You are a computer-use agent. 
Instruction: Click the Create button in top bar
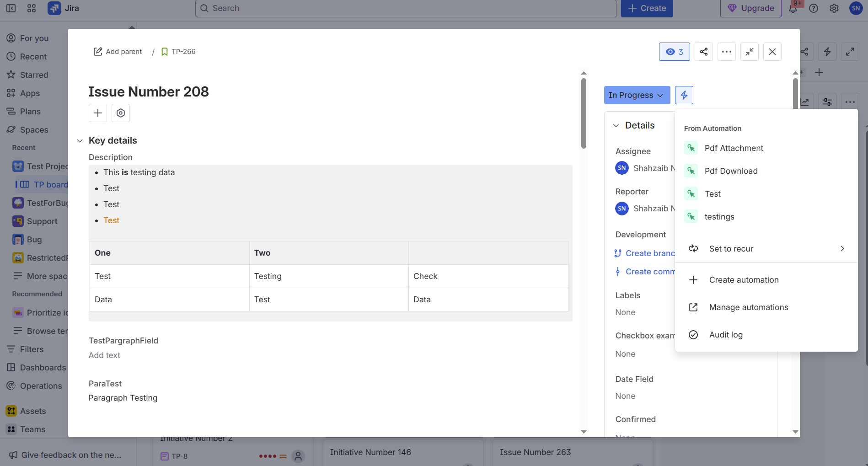tap(647, 8)
